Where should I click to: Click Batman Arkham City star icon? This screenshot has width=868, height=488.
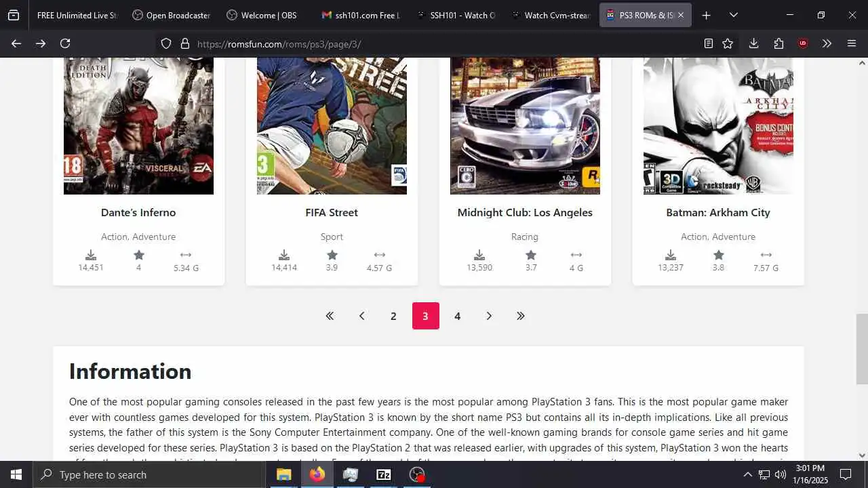719,255
